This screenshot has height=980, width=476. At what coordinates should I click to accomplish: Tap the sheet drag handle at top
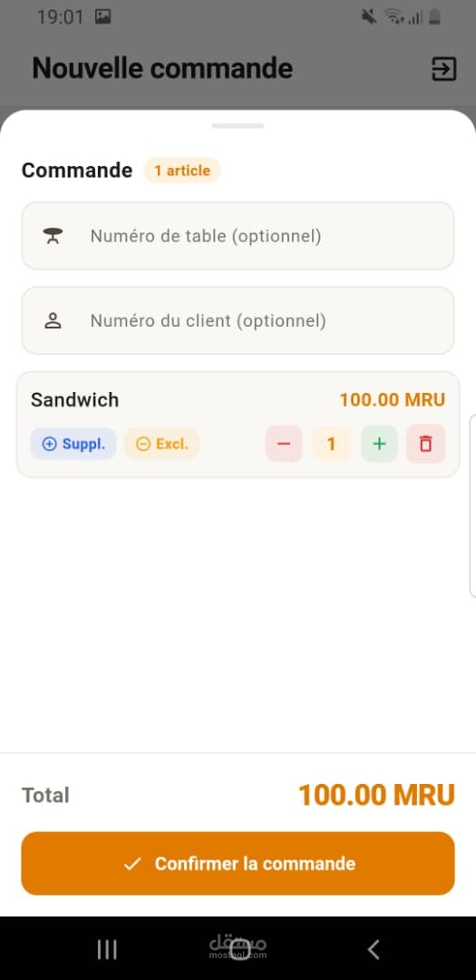point(238,125)
